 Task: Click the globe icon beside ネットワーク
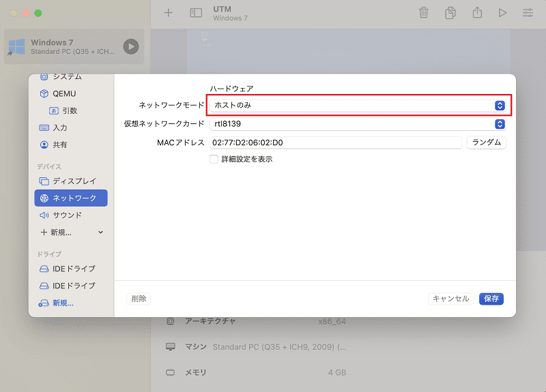(x=44, y=198)
